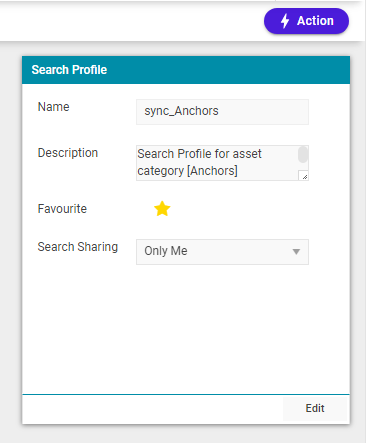Click the Name field containing sync_Anchors

click(x=222, y=112)
